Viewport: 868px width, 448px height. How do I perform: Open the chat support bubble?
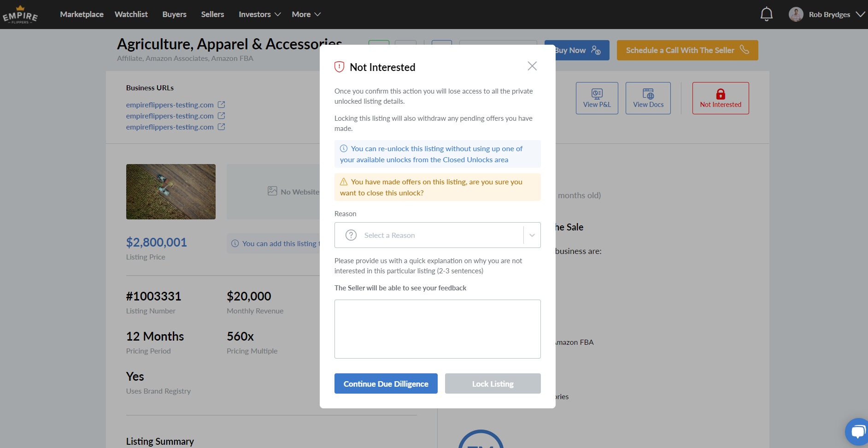(857, 432)
